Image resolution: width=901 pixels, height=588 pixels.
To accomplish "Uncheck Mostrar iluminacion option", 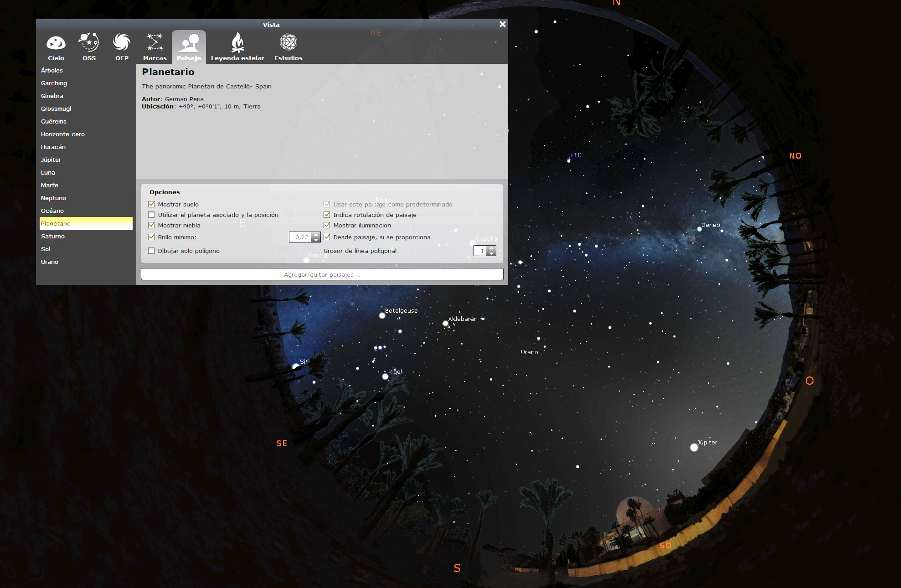I will [327, 225].
